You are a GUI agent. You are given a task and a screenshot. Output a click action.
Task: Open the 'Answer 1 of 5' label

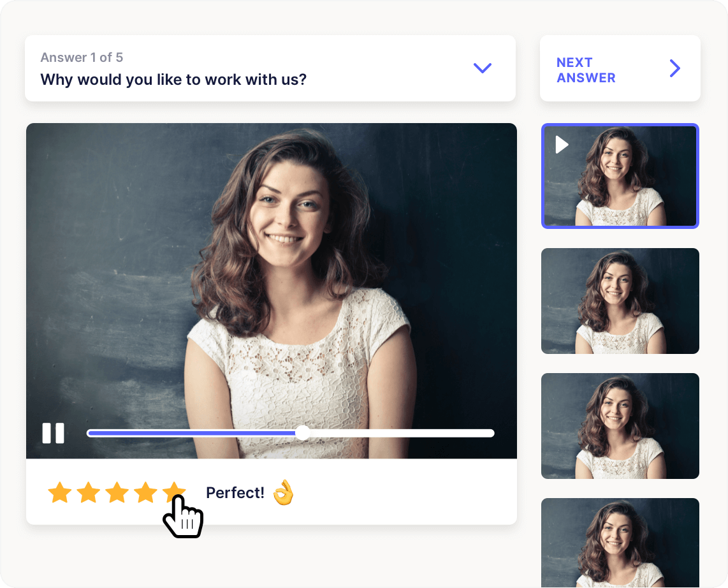click(81, 57)
